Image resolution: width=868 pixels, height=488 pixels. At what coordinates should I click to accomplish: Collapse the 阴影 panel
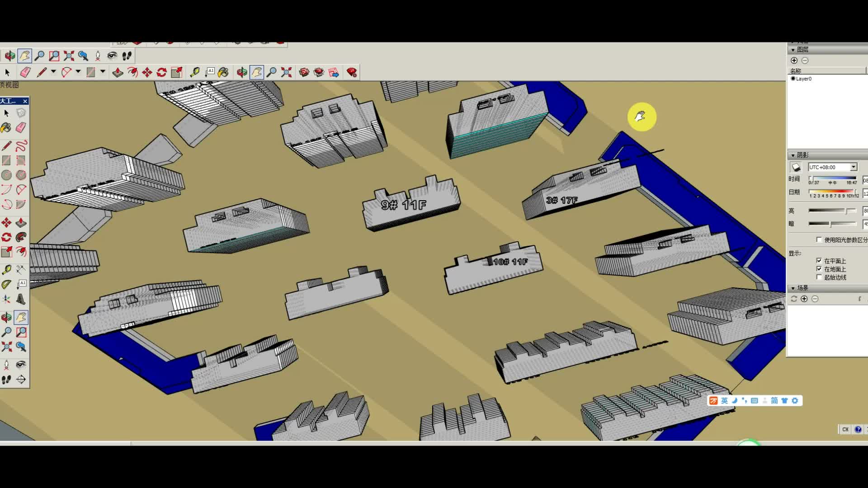point(793,155)
